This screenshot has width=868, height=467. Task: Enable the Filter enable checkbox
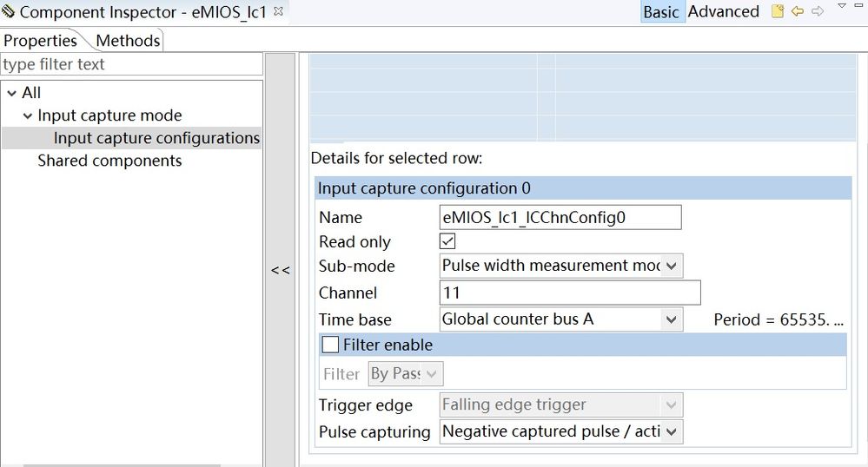click(331, 345)
